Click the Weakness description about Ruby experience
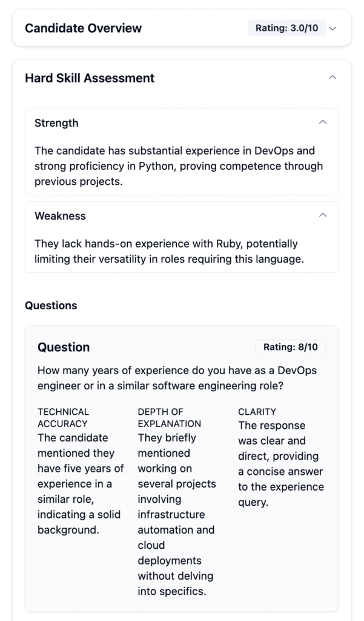Screen dimensions: 364x621 (x=170, y=252)
